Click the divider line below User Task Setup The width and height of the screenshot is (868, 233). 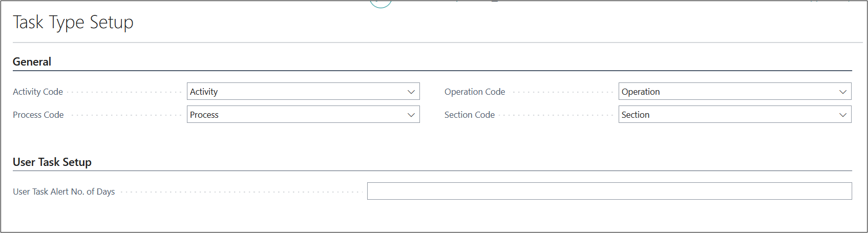coord(432,171)
